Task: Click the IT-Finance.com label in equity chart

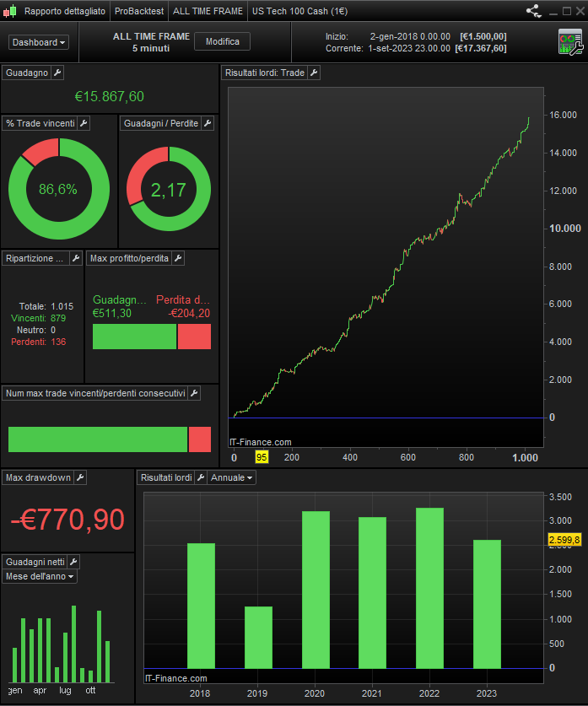Action: click(260, 442)
